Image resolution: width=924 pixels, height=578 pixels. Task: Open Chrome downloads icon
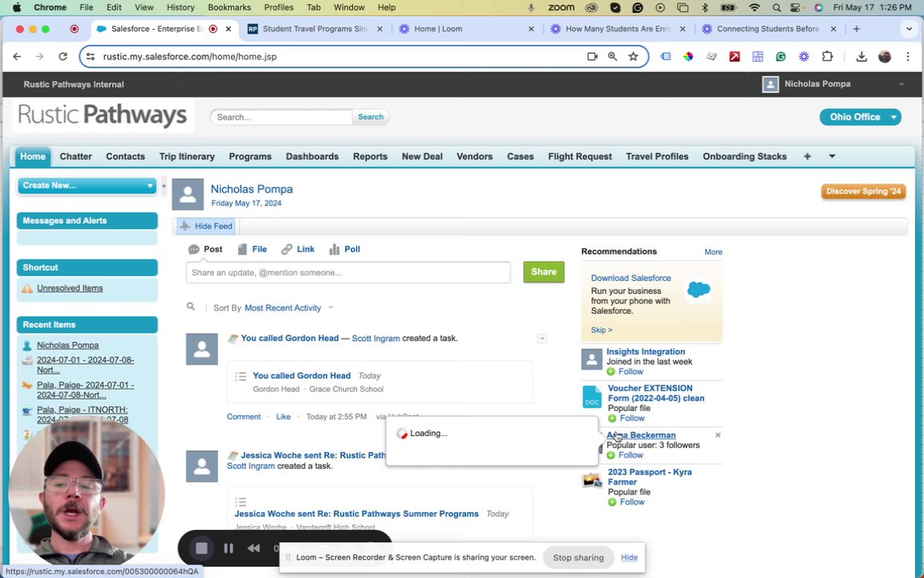point(861,57)
